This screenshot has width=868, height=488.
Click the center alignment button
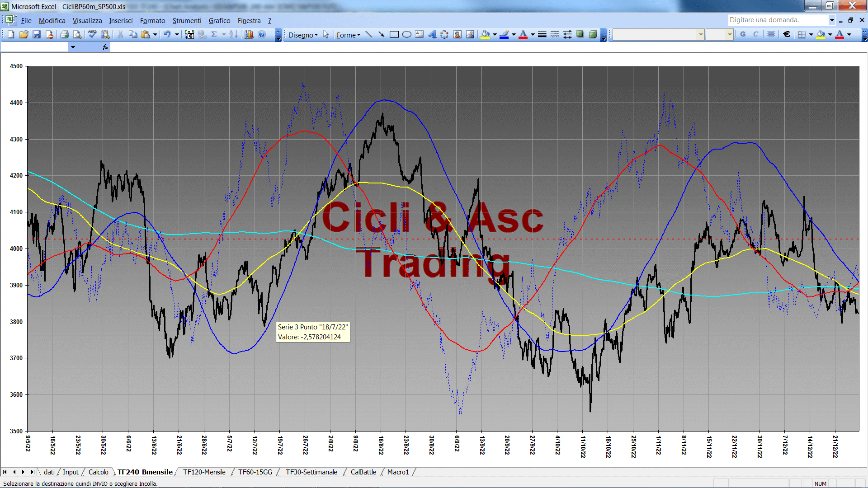click(771, 34)
